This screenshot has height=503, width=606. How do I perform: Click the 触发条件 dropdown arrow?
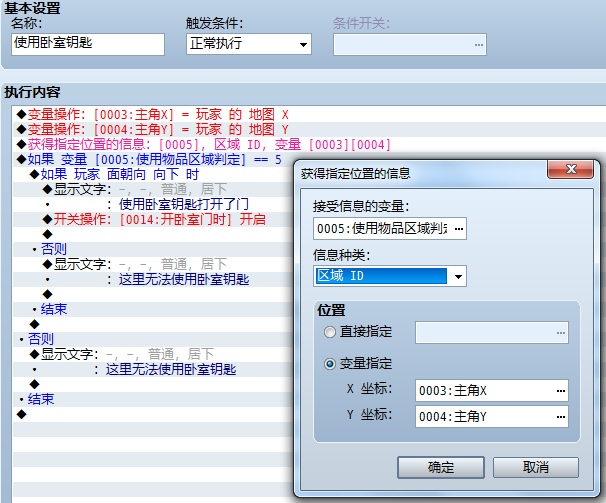(303, 44)
